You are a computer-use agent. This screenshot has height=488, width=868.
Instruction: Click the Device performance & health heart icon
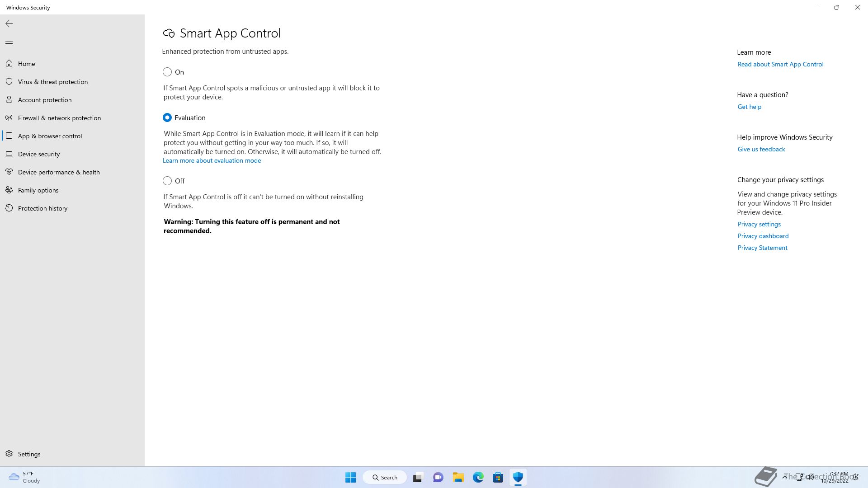click(9, 172)
